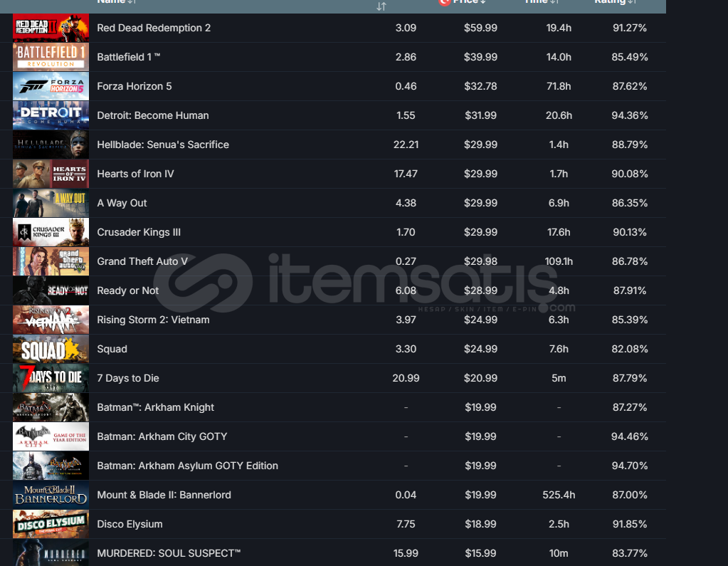Select the 94.70% rating of Arkham Asylum GOTY
The image size is (728, 566).
(630, 466)
